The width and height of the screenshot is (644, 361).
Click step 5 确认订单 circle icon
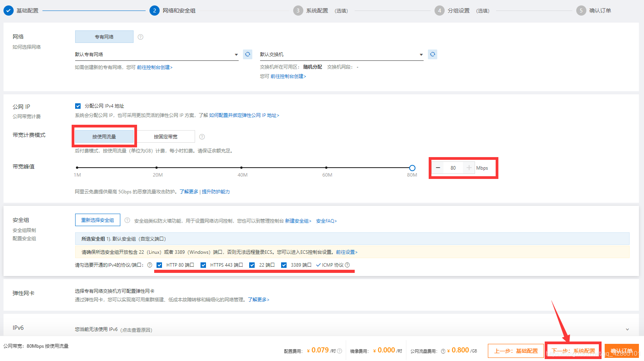[581, 11]
